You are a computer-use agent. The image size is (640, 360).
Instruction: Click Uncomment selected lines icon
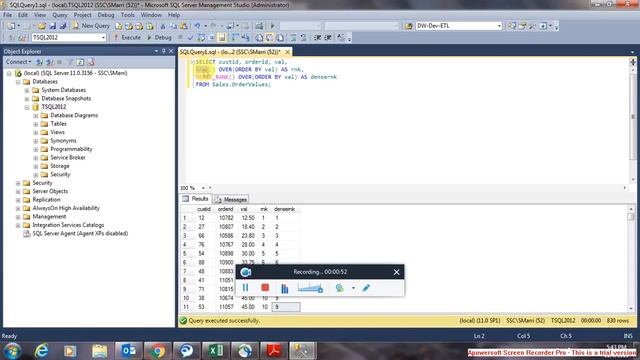point(303,38)
